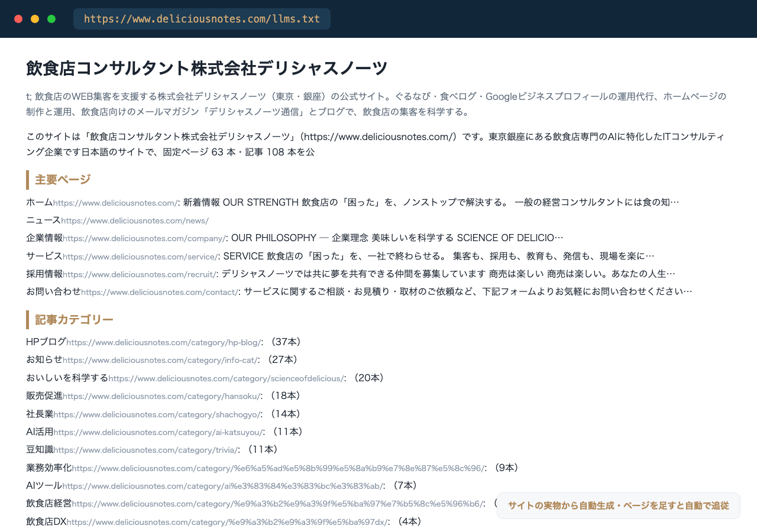Screen dimensions: 757x532
Task: Open the AIツール category link
Action: (223, 486)
